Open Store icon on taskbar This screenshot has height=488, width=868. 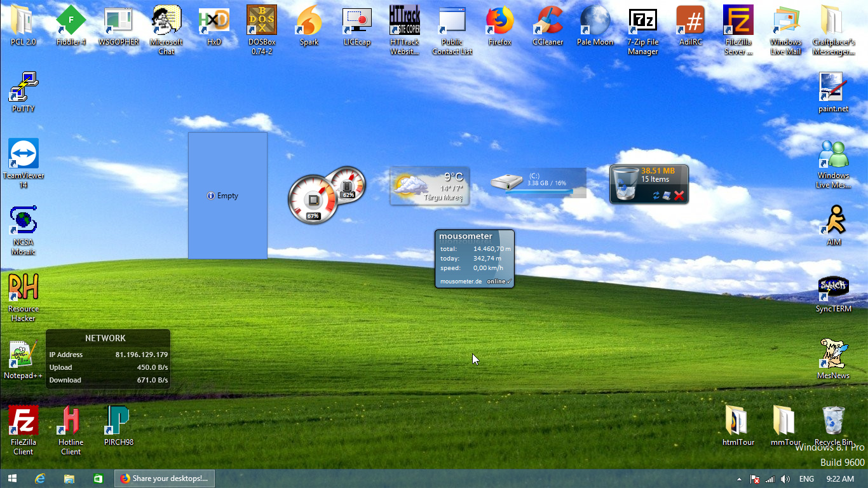[98, 478]
